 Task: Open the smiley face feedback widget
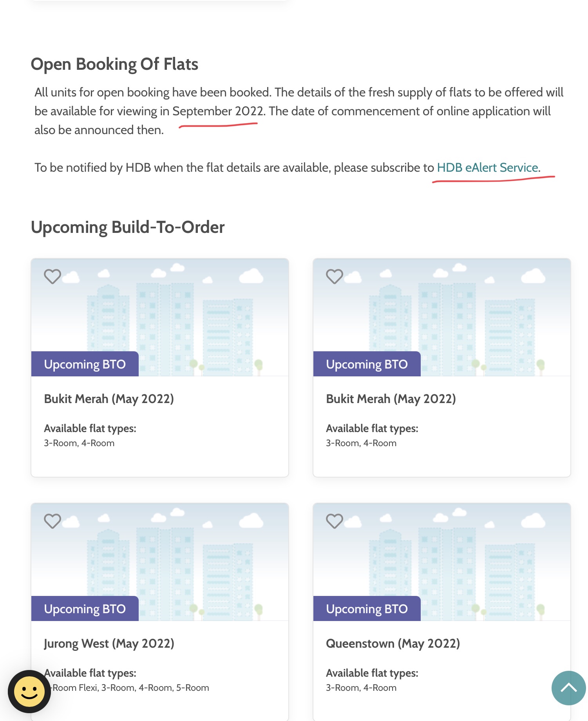(x=29, y=692)
